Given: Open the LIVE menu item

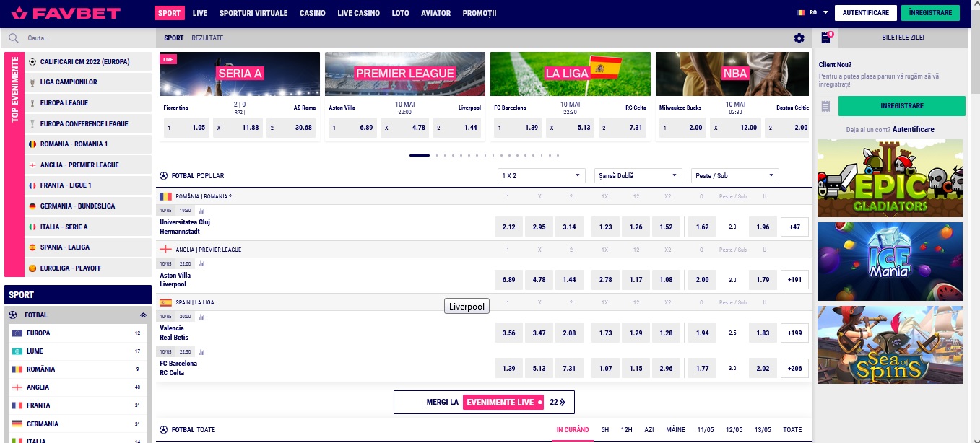Looking at the screenshot, I should point(200,13).
